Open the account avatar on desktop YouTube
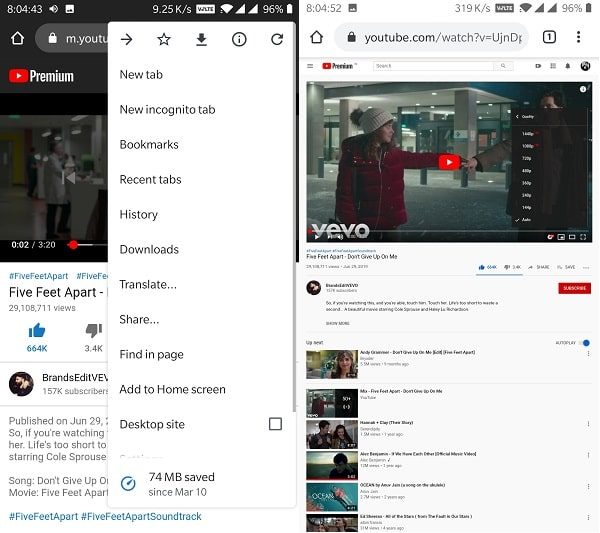Image resolution: width=600 pixels, height=533 pixels. click(x=585, y=66)
